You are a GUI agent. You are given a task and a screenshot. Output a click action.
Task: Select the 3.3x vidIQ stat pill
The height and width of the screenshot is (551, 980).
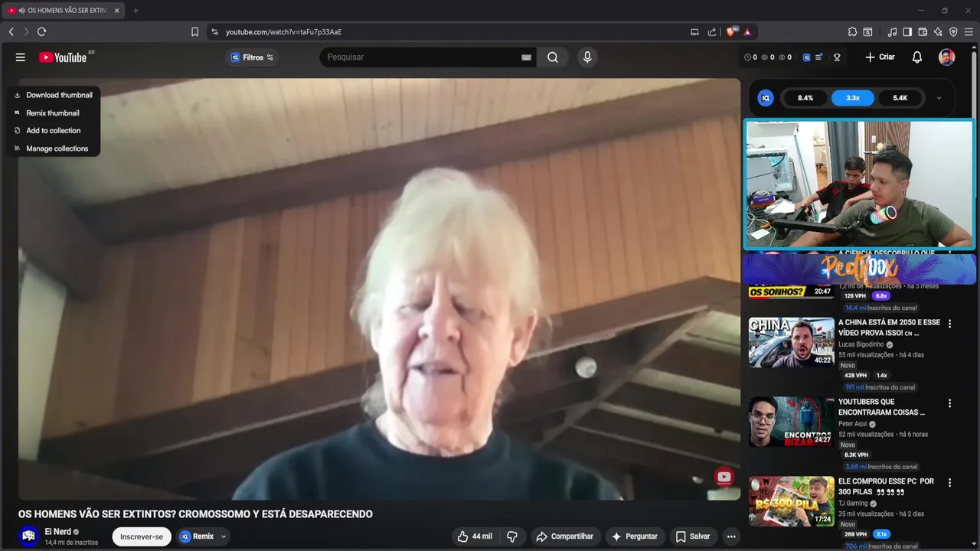[x=853, y=98]
